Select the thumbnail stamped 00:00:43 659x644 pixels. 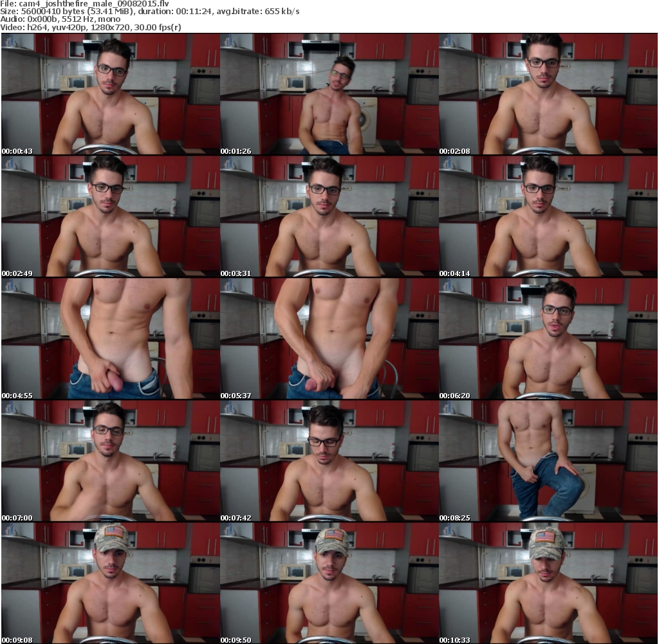click(x=111, y=94)
